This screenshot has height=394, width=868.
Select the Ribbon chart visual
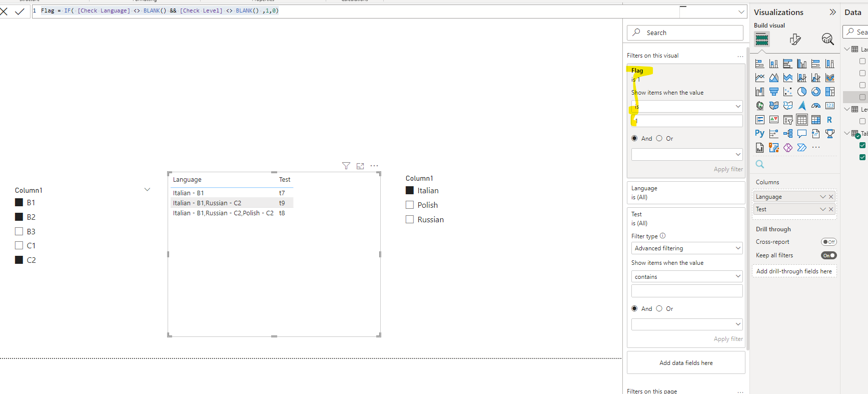[830, 78]
